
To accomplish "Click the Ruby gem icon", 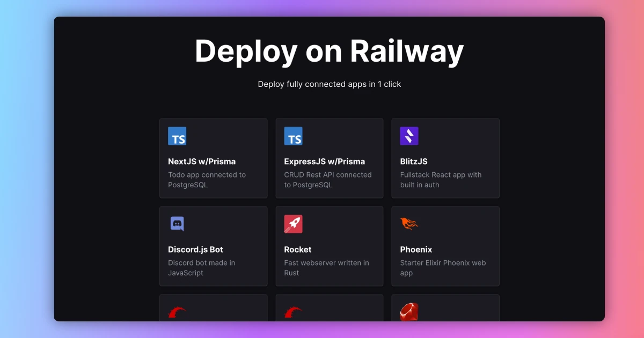I will coord(409,312).
